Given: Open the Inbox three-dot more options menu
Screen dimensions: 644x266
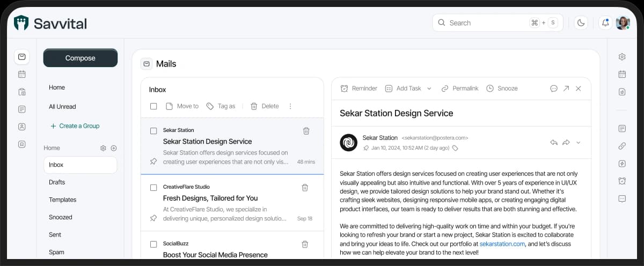Looking at the screenshot, I should 290,106.
